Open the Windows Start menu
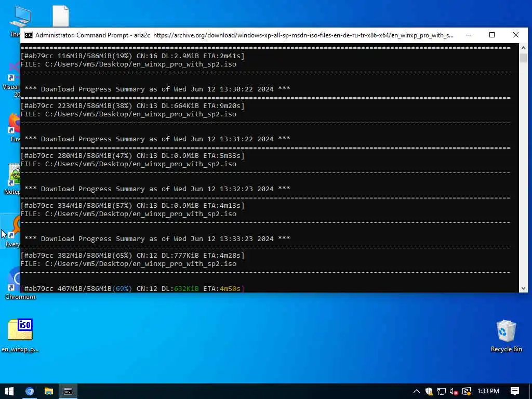Screen dimensions: 532x399 click(9, 391)
